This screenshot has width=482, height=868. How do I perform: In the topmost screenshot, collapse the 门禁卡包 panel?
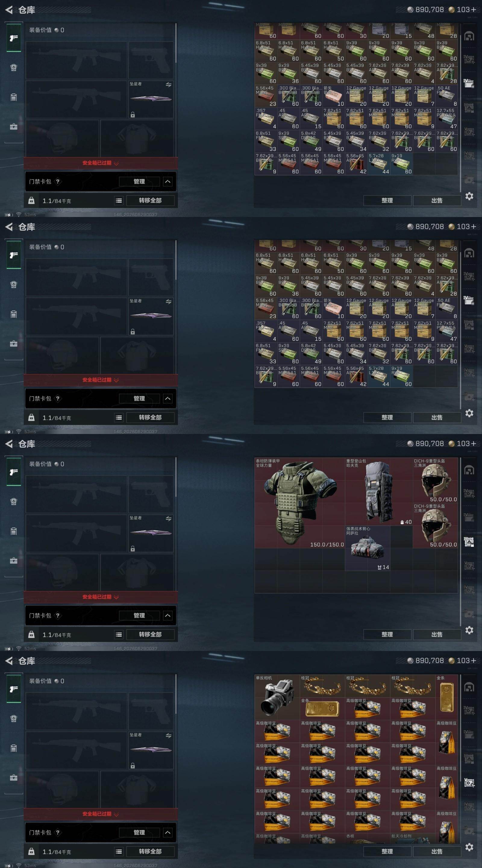pos(167,182)
